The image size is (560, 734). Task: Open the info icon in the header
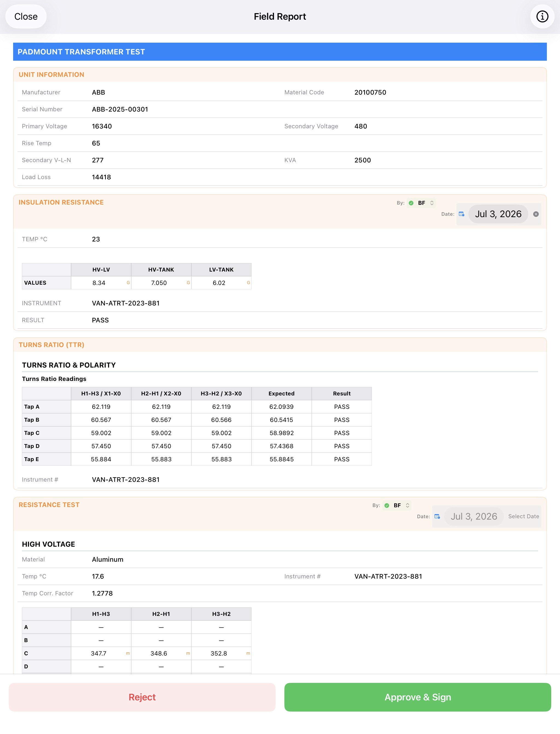point(542,16)
